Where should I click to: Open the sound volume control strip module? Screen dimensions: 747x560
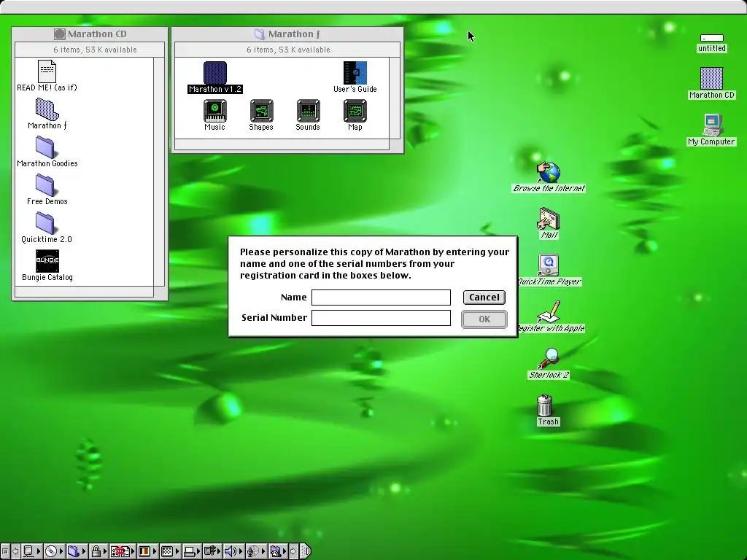(x=234, y=551)
